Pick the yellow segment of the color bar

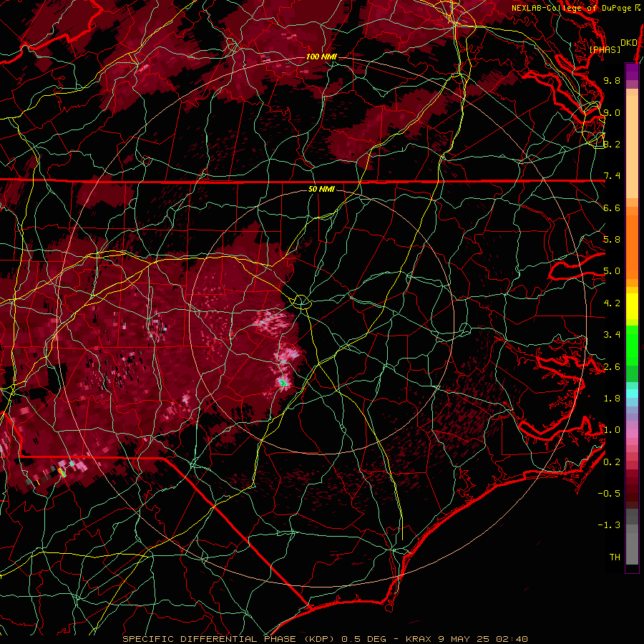[632, 306]
